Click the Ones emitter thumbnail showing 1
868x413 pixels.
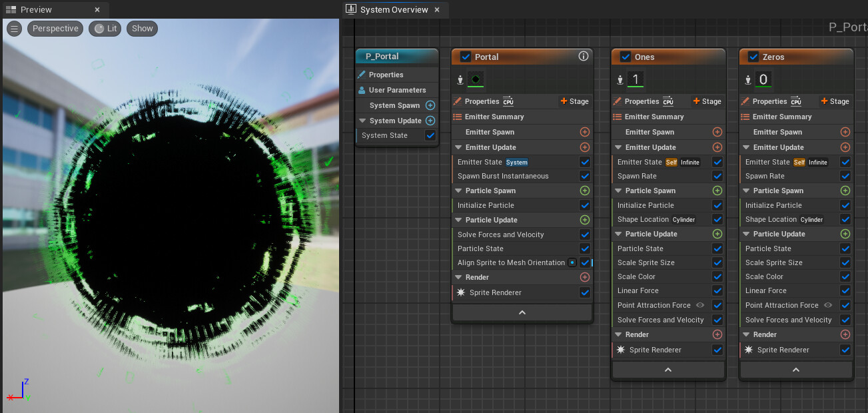(x=636, y=80)
